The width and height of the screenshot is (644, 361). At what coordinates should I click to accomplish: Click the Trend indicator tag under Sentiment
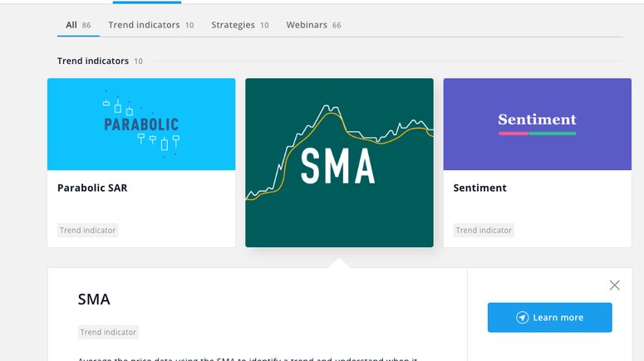484,230
